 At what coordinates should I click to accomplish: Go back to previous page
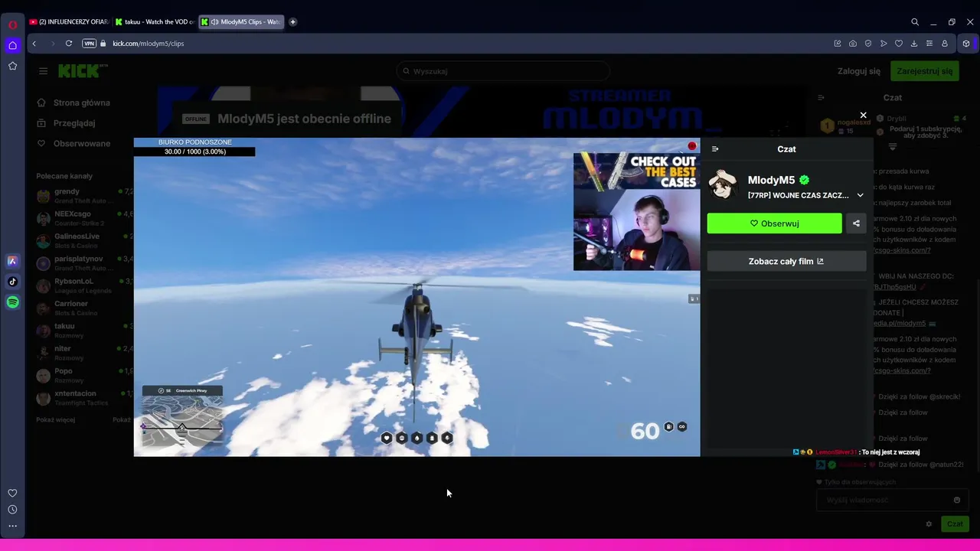34,44
